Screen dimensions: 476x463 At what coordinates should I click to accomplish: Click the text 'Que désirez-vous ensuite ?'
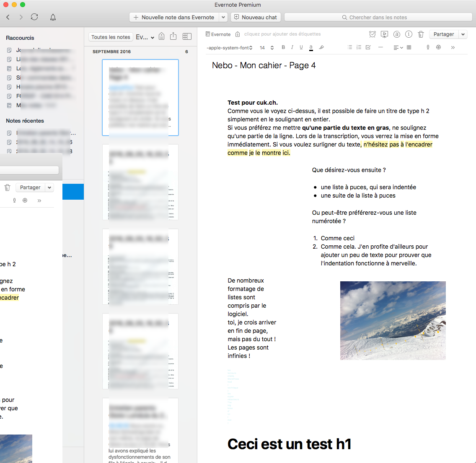coord(349,170)
